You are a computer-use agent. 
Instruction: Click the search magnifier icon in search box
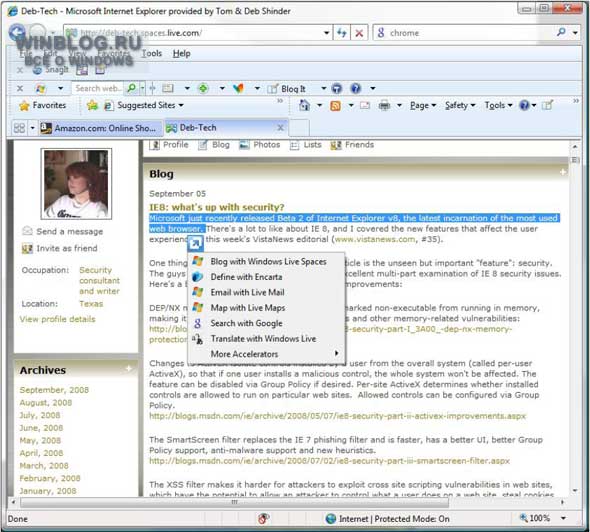click(x=561, y=32)
